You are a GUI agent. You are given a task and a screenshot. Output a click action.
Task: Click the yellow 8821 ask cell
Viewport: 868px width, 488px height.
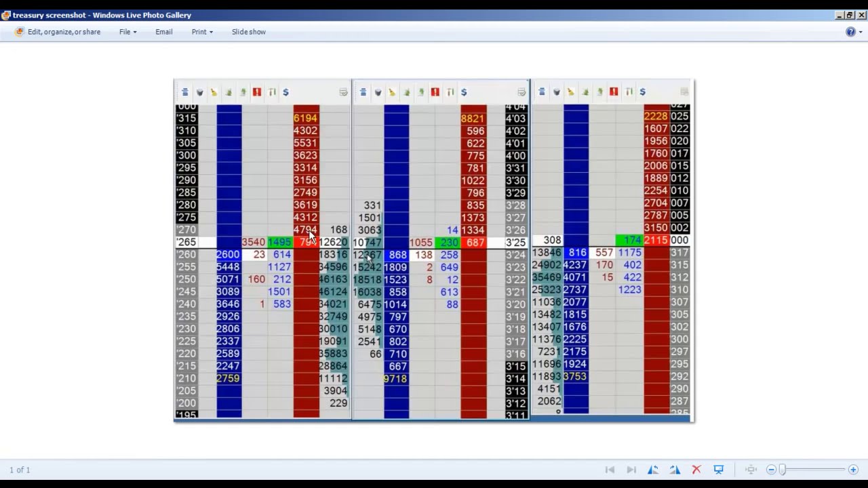pos(473,119)
